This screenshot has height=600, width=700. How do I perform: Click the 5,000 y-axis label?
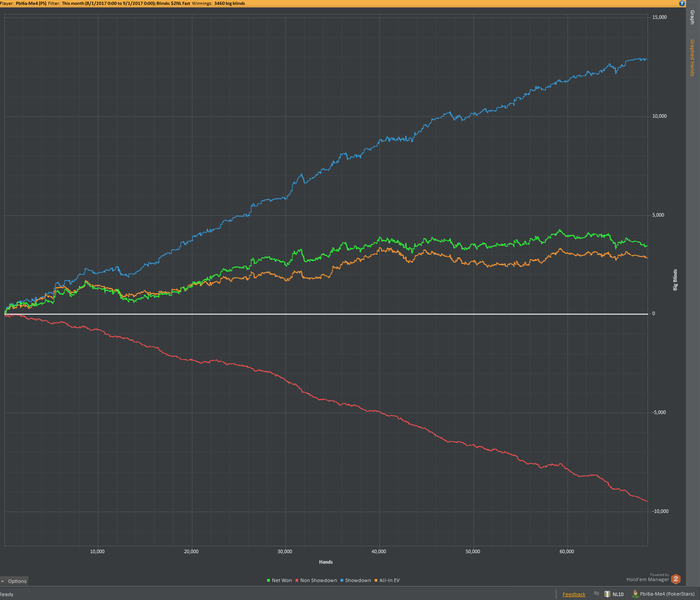click(658, 215)
